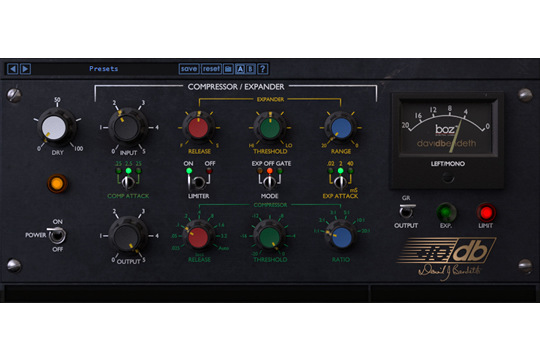
Task: Click the DRY label text
Action: (58, 152)
